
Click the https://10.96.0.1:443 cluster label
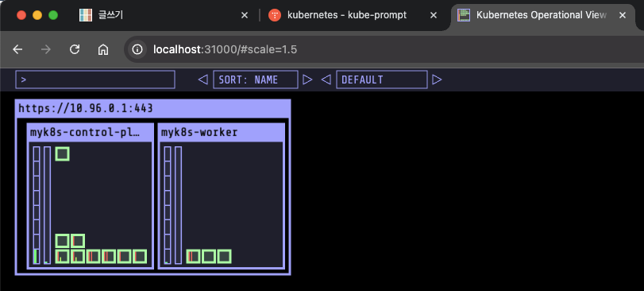coord(86,108)
